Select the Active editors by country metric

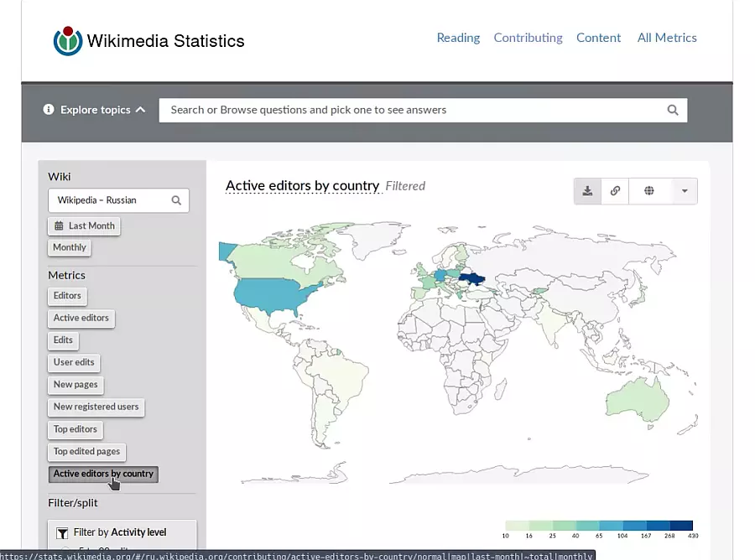tap(103, 474)
